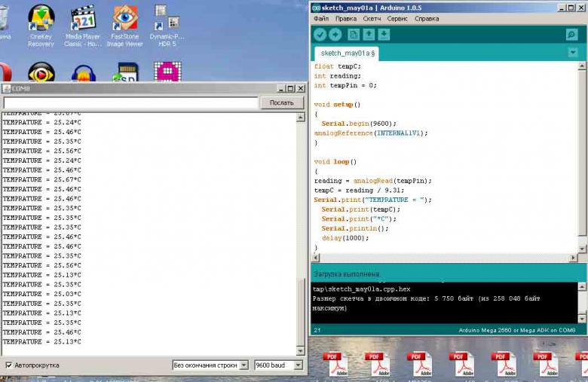This screenshot has width=588, height=382.
Task: Select the Media Player Classic desktop icon
Action: click(x=83, y=26)
